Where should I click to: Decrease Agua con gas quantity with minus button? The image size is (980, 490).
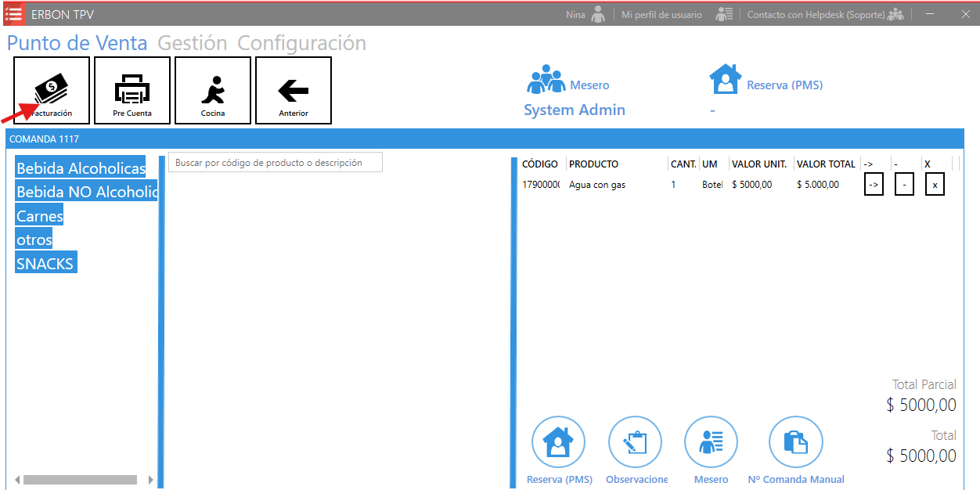pos(904,186)
